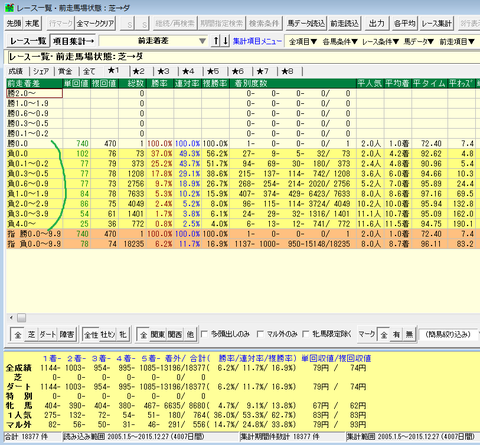Expand the レース条件▼ menu
The height and width of the screenshot is (445, 480).
click(381, 41)
